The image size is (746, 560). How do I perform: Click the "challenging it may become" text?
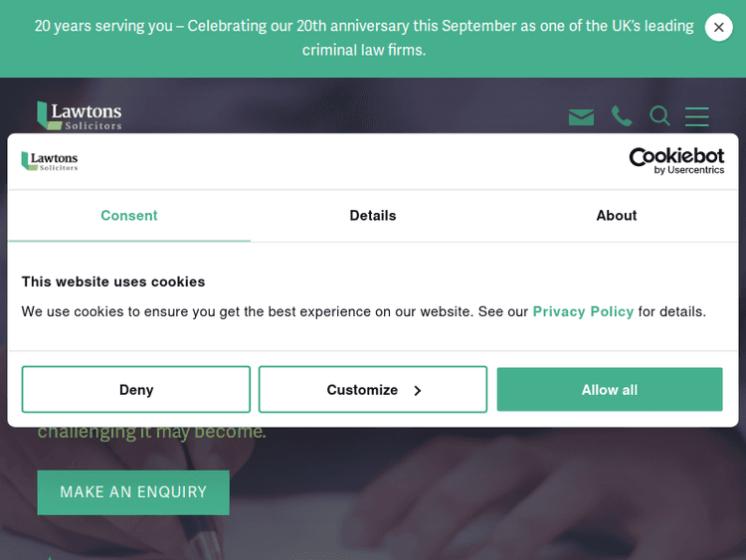(152, 433)
